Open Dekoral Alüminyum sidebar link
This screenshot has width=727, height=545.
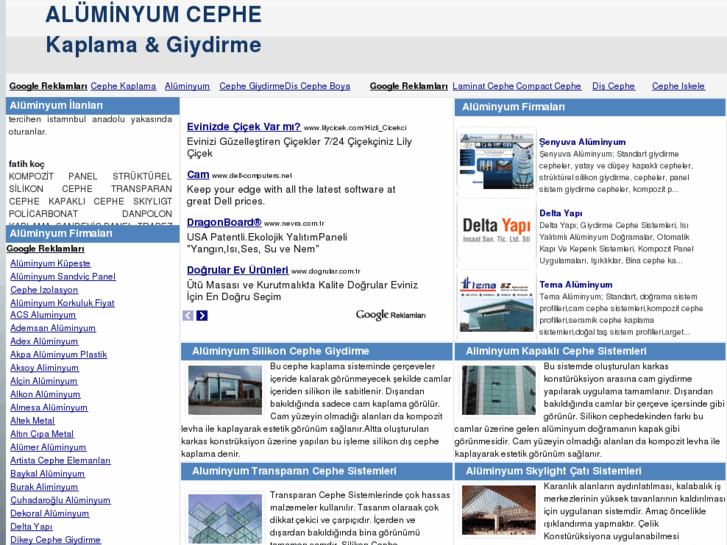[x=50, y=513]
